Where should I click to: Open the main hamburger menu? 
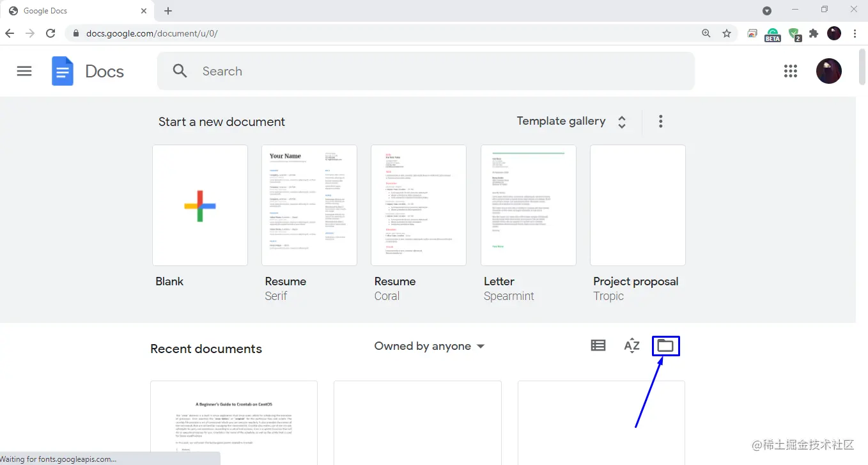(24, 71)
